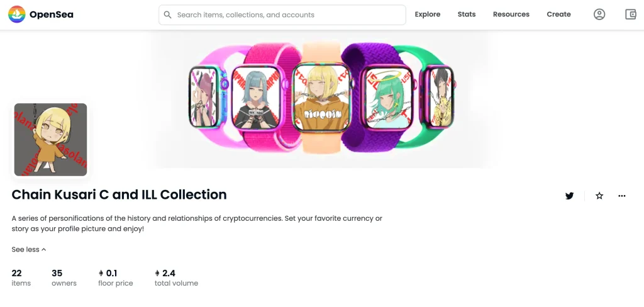Open the collection's Twitter link icon
The image size is (644, 307).
tap(569, 196)
